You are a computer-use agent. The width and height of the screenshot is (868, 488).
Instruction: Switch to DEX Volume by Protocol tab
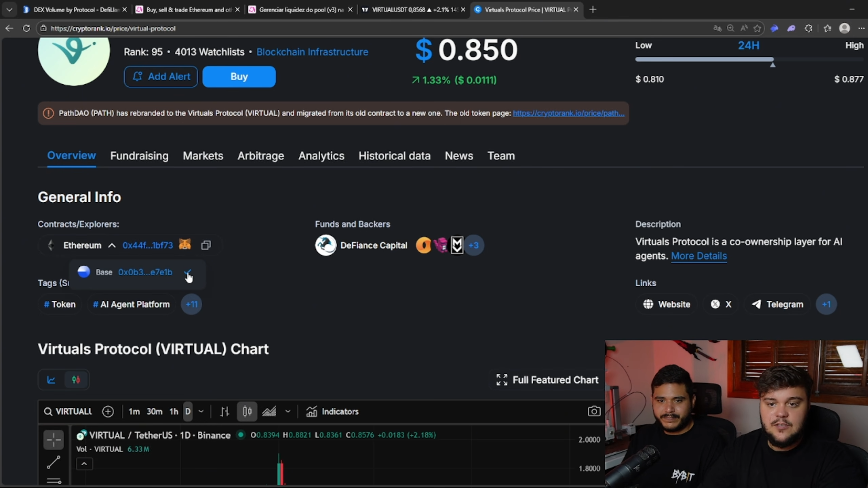point(75,9)
